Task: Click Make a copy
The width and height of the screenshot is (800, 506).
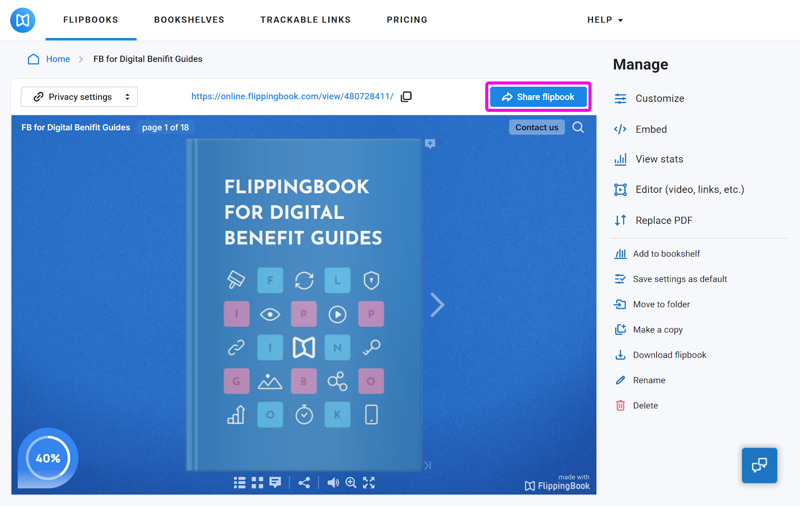Action: click(648, 330)
